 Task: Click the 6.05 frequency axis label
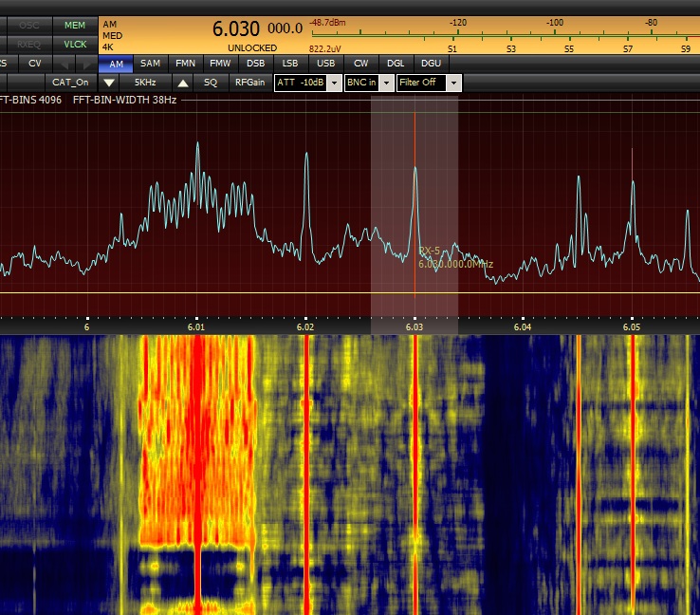pos(632,327)
